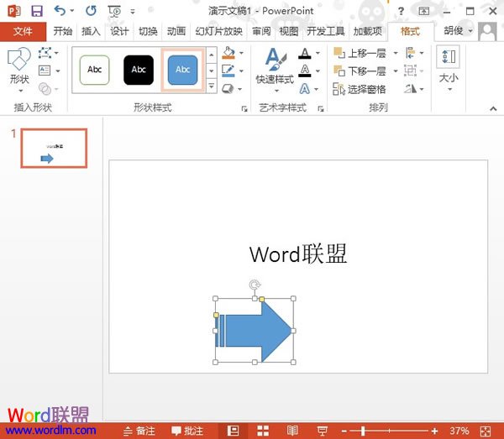The height and width of the screenshot is (439, 504).
Task: Toggle the 批注 comments pane
Action: coord(187,431)
